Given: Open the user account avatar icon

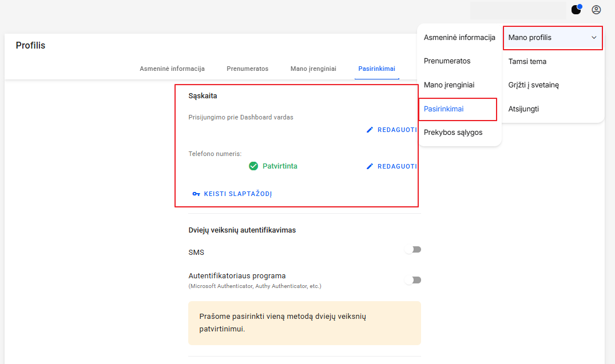Looking at the screenshot, I should (x=596, y=10).
